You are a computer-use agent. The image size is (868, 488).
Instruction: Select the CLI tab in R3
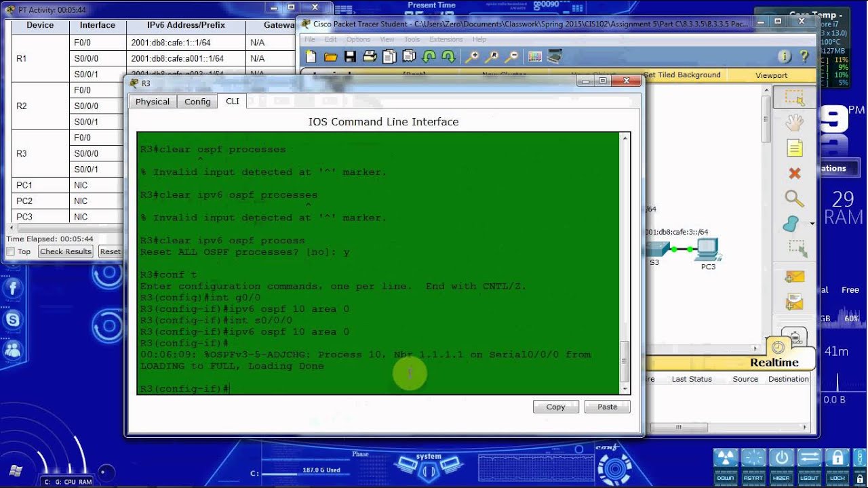click(233, 101)
